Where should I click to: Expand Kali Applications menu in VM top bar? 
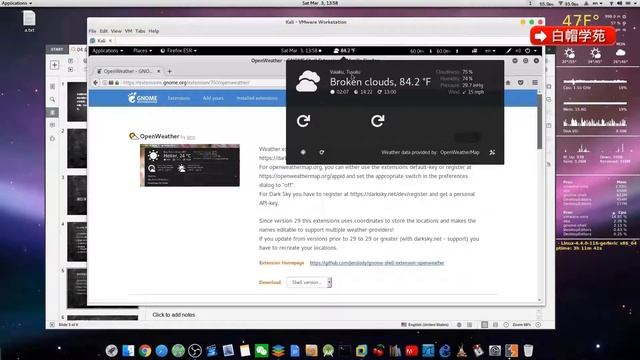[107, 51]
